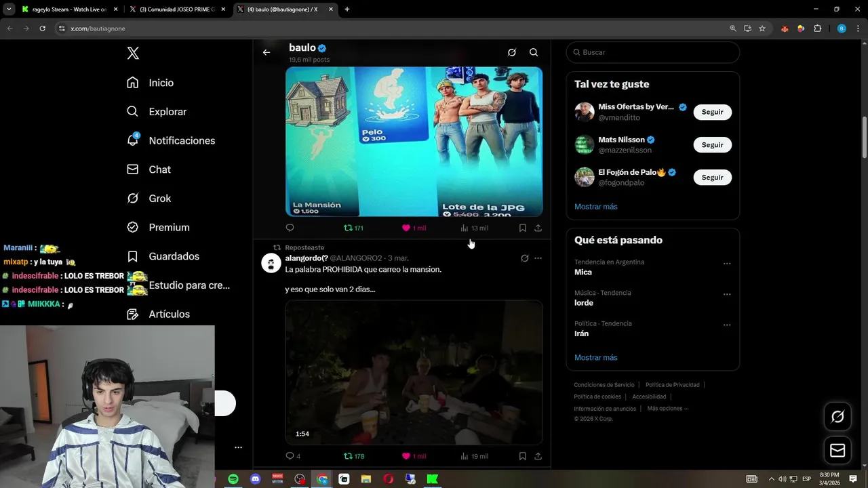Undo repost on post with 178 reposts
868x488 pixels.
[354, 456]
